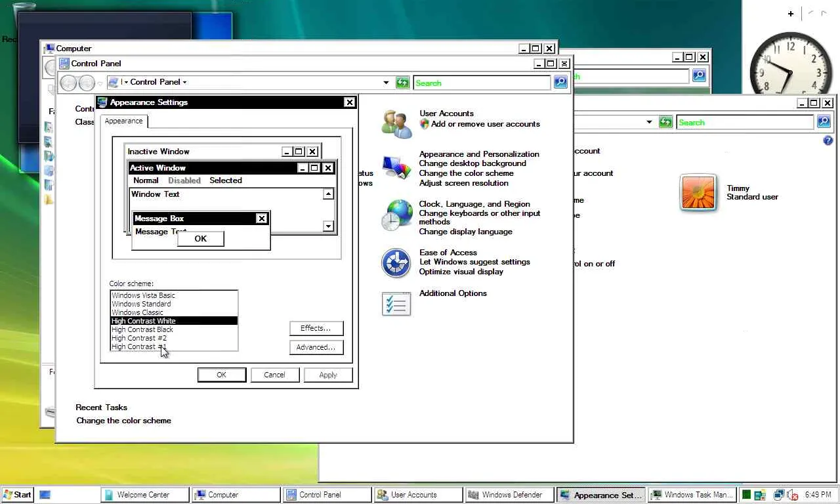Open the Effects... dialog
Screen dimensions: 840x504
pyautogui.click(x=316, y=328)
